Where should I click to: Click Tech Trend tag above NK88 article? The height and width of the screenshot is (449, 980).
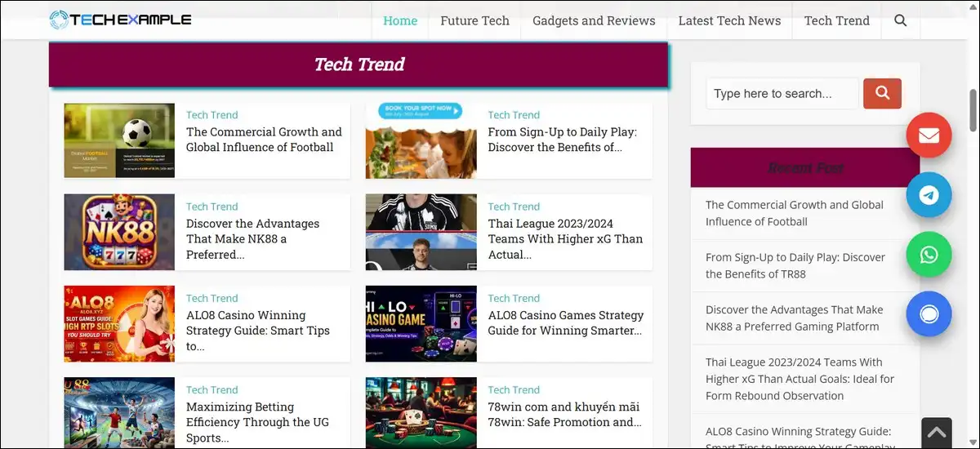click(212, 207)
